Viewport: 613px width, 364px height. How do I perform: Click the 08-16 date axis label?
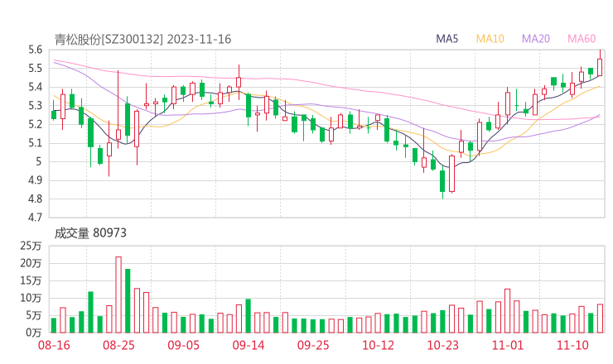[x=54, y=345]
